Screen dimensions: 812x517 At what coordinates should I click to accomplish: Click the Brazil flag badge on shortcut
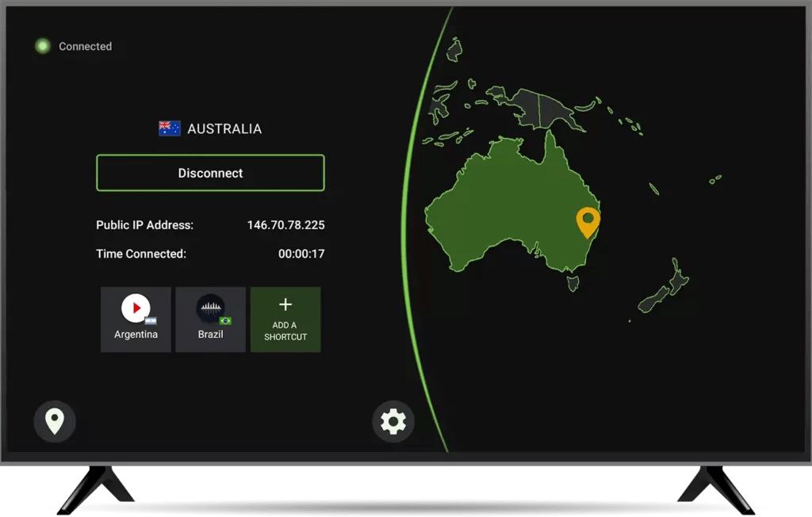pyautogui.click(x=226, y=321)
